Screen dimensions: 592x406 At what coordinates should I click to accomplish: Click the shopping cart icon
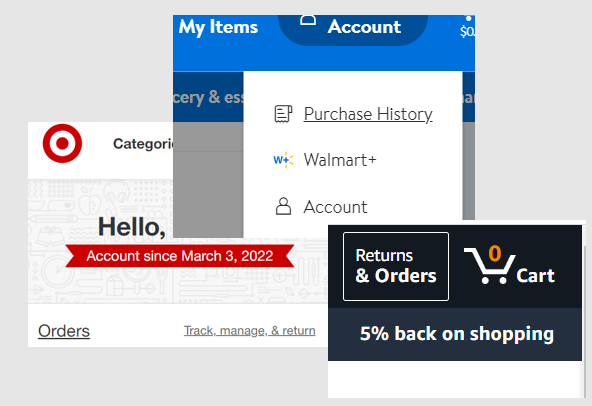pyautogui.click(x=490, y=266)
